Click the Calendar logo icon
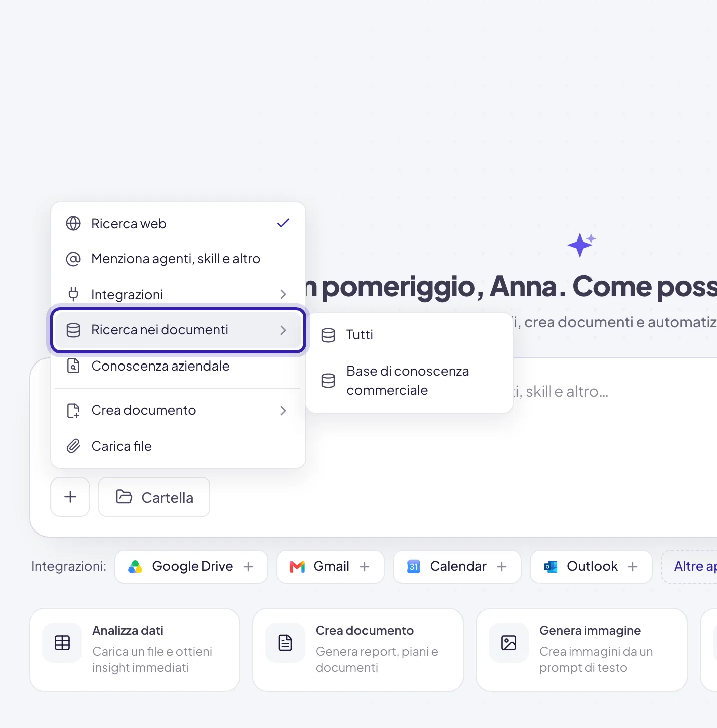Image resolution: width=717 pixels, height=728 pixels. click(414, 566)
